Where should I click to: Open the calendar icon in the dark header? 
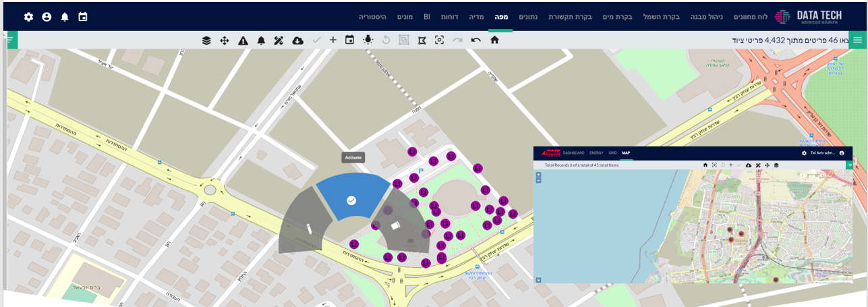(83, 17)
